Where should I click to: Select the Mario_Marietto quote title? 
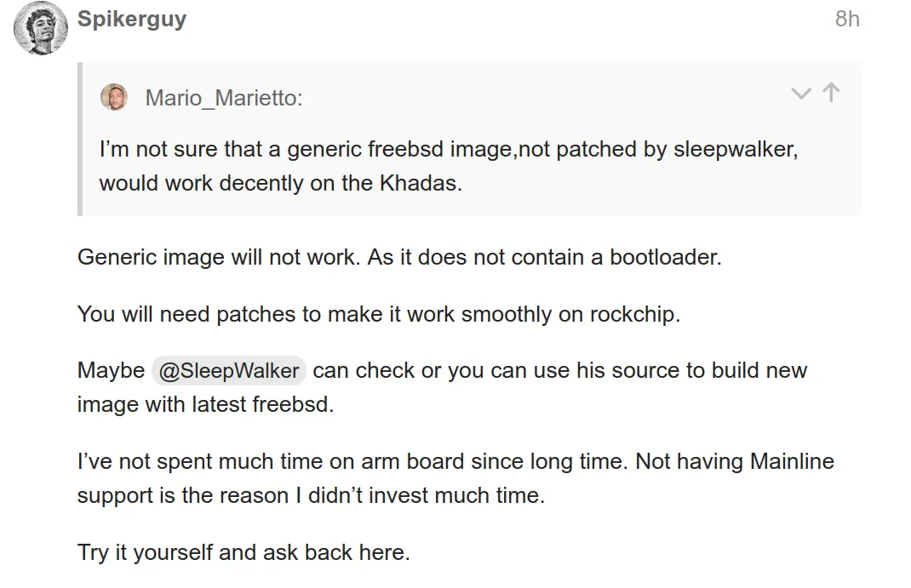tap(223, 98)
